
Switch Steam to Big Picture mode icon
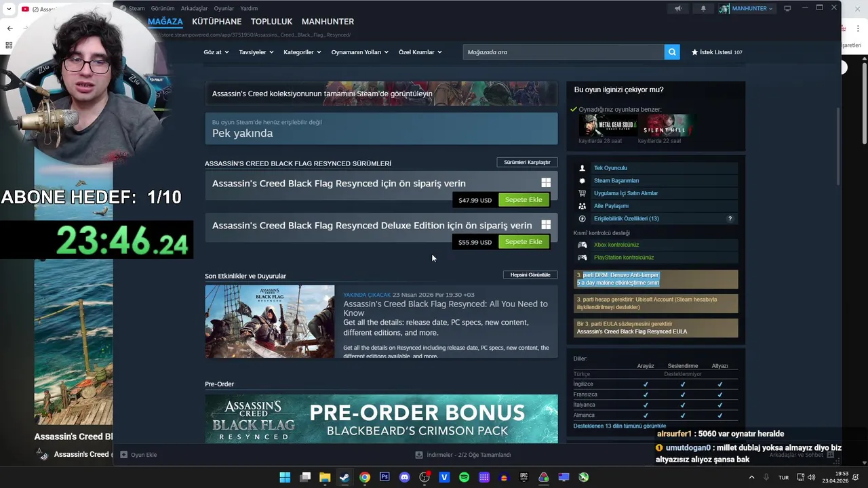[x=787, y=8]
